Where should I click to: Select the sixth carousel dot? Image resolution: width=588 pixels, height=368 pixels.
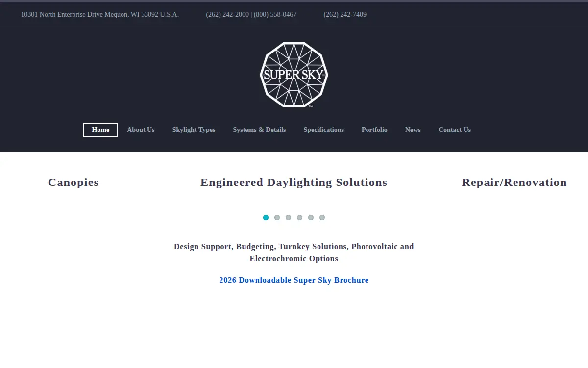tap(322, 217)
